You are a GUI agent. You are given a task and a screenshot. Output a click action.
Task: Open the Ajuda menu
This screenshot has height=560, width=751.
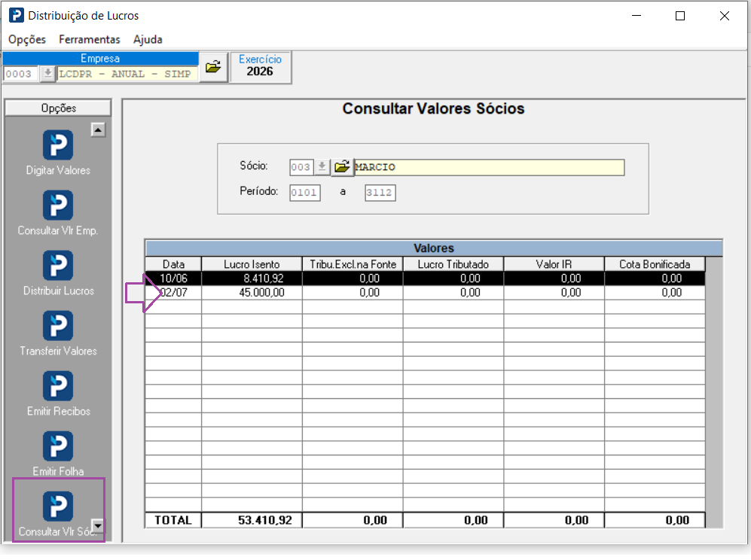pyautogui.click(x=148, y=39)
